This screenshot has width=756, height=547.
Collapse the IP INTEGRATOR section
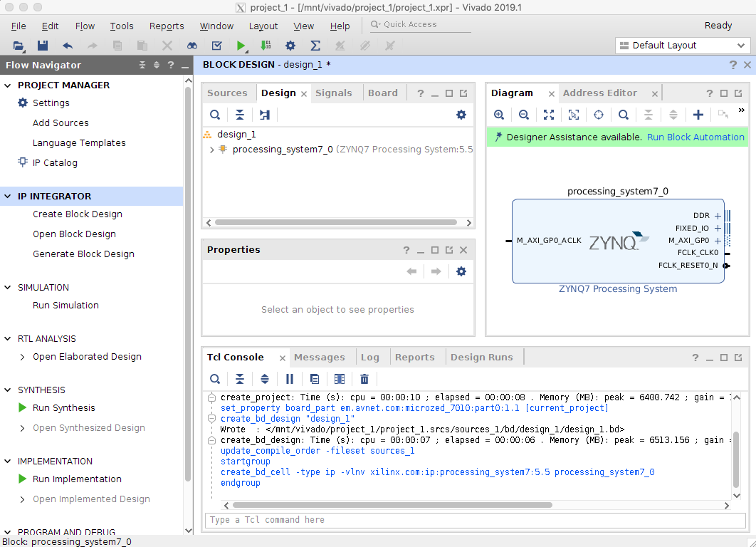(x=8, y=197)
